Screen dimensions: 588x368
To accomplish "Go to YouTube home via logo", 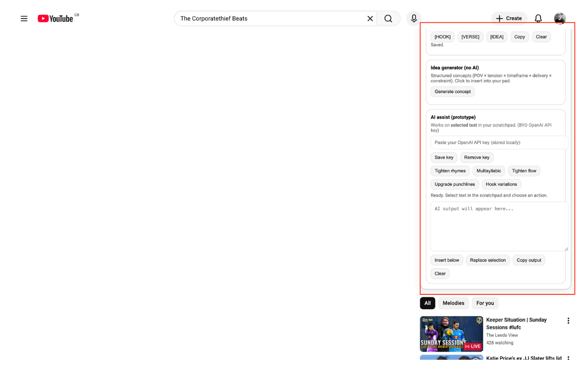I will (x=55, y=18).
